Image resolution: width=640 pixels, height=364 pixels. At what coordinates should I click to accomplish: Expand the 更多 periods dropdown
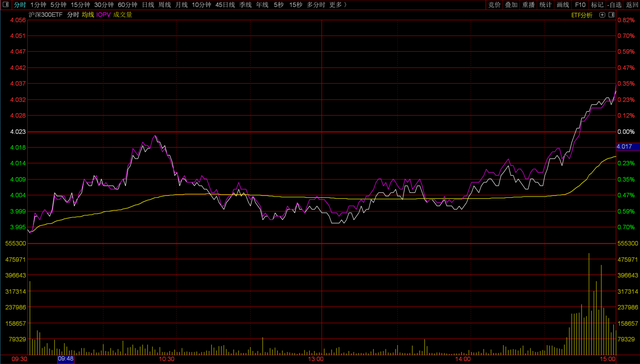click(338, 5)
